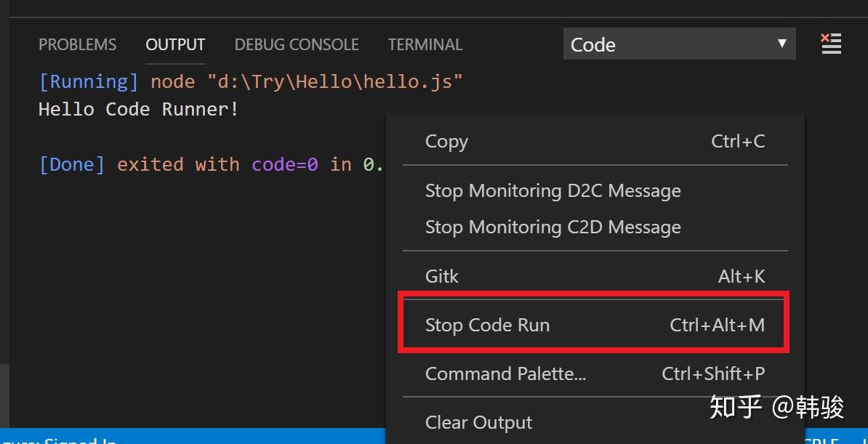Open Command Palette from the context menu
Image resolution: width=868 pixels, height=444 pixels.
505,374
